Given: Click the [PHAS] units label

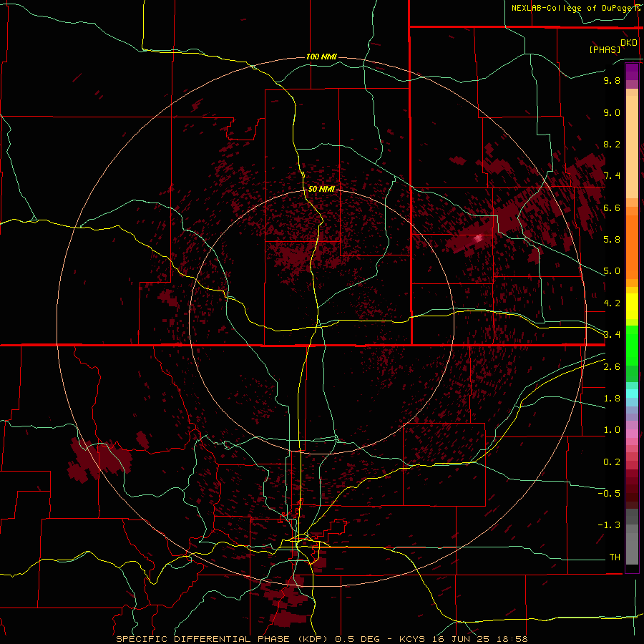Looking at the screenshot, I should (x=605, y=49).
